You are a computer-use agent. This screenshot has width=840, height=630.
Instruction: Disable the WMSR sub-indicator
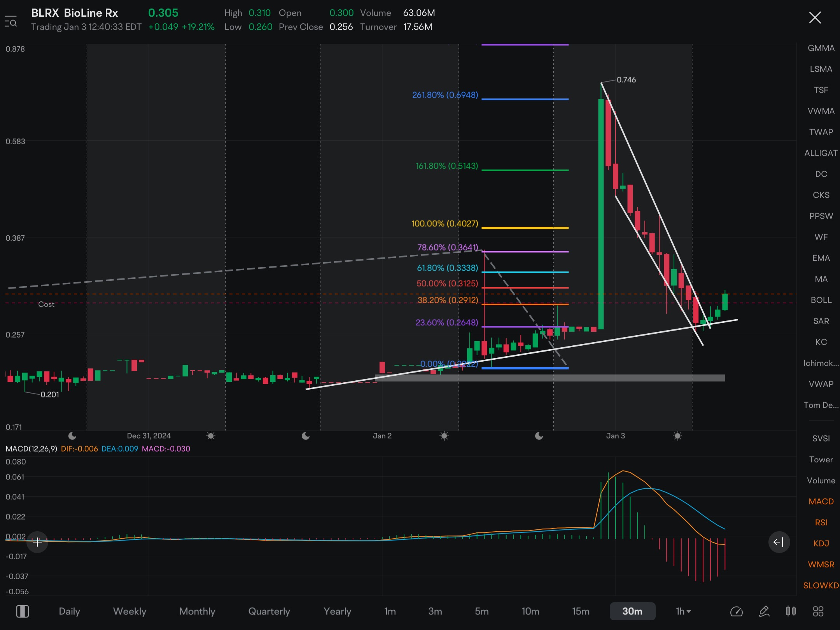pyautogui.click(x=821, y=564)
